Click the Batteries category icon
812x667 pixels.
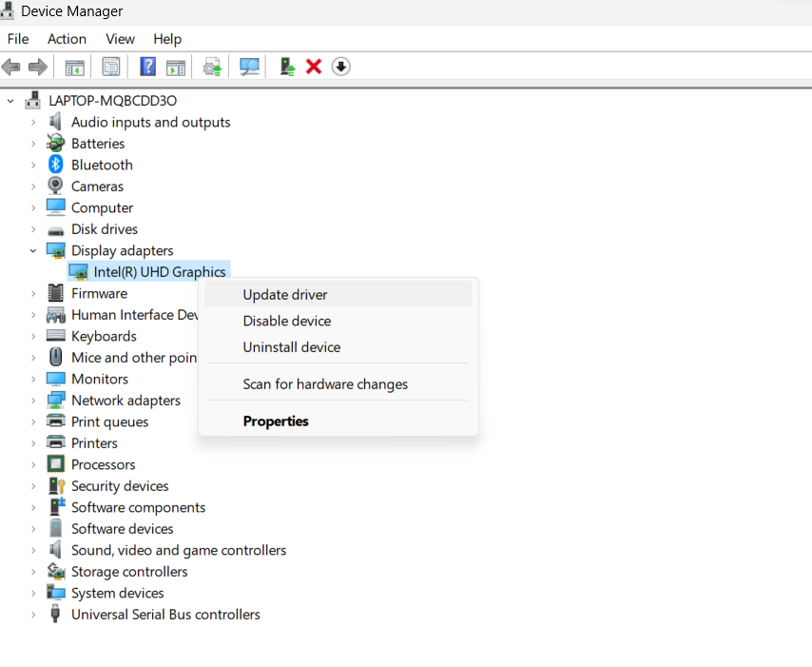pyautogui.click(x=55, y=143)
